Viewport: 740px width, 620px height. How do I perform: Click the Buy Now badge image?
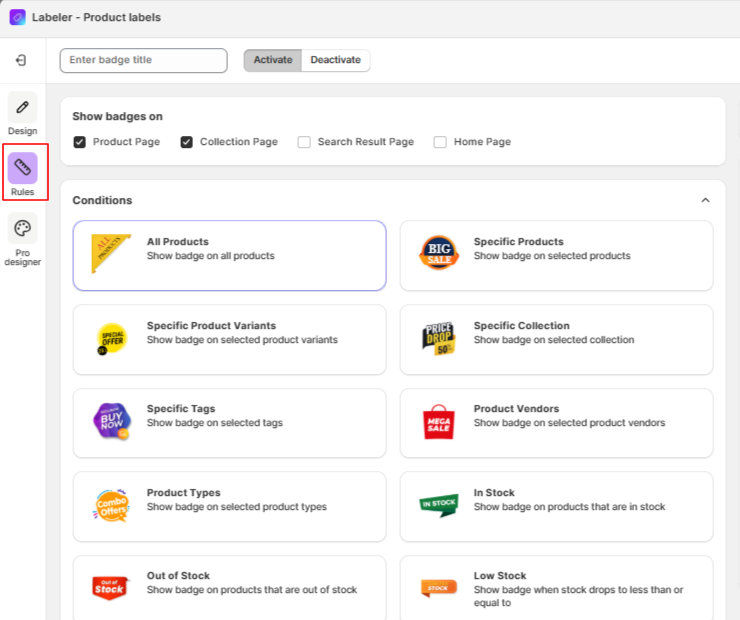click(111, 421)
